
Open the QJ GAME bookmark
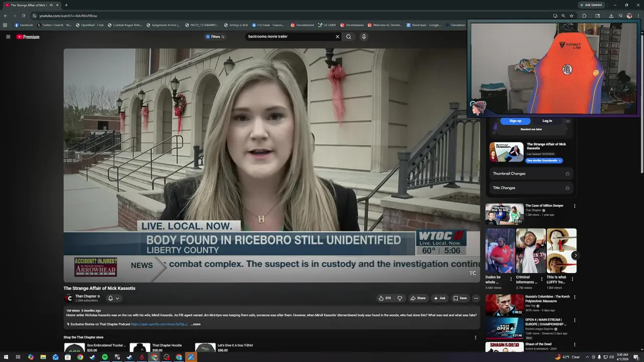[x=327, y=25]
